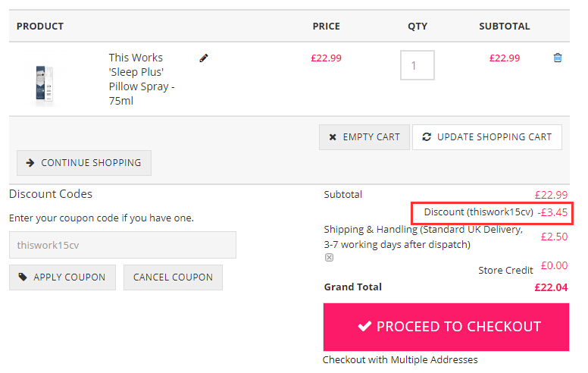The image size is (588, 373).
Task: Click the refresh icon in Update Shopping Cart
Action: 427,137
